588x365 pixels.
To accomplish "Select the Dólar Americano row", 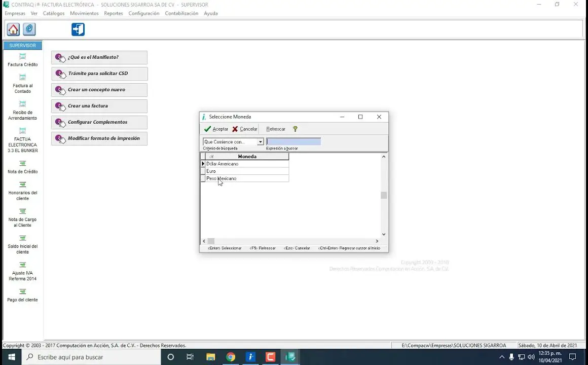I will click(x=247, y=164).
